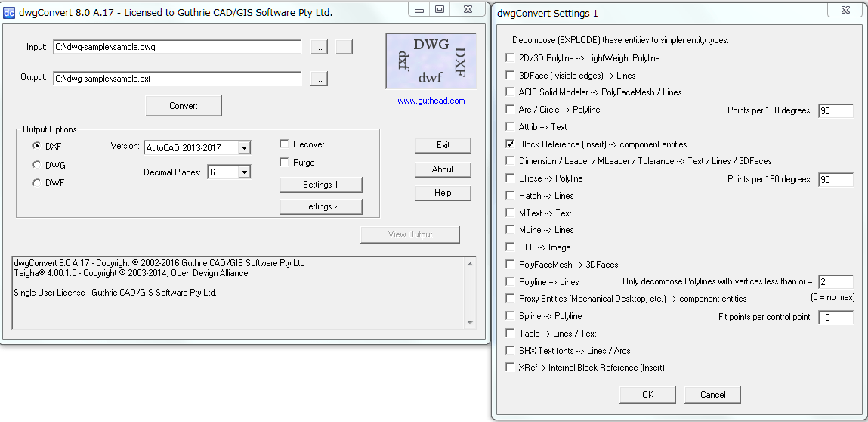
Task: Toggle the Purge checkbox
Action: 285,163
